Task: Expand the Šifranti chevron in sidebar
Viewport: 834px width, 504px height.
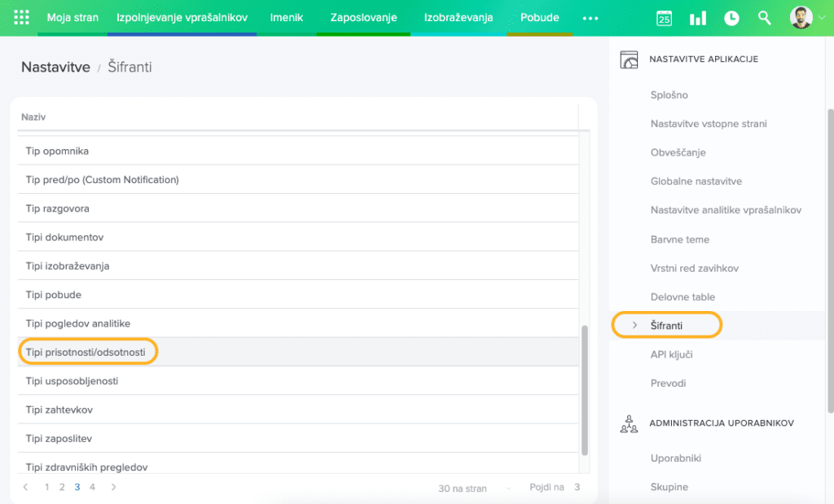Action: pyautogui.click(x=634, y=326)
